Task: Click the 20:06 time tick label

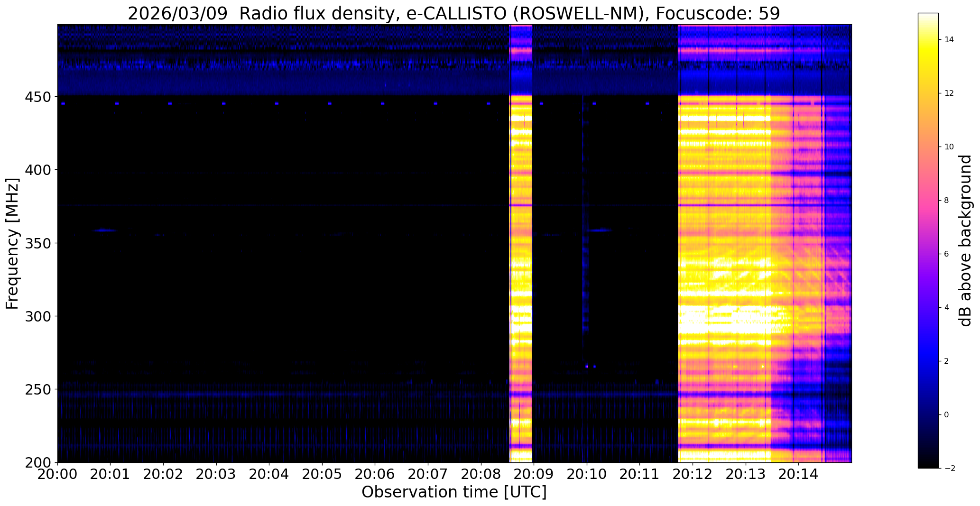Action: tap(375, 473)
